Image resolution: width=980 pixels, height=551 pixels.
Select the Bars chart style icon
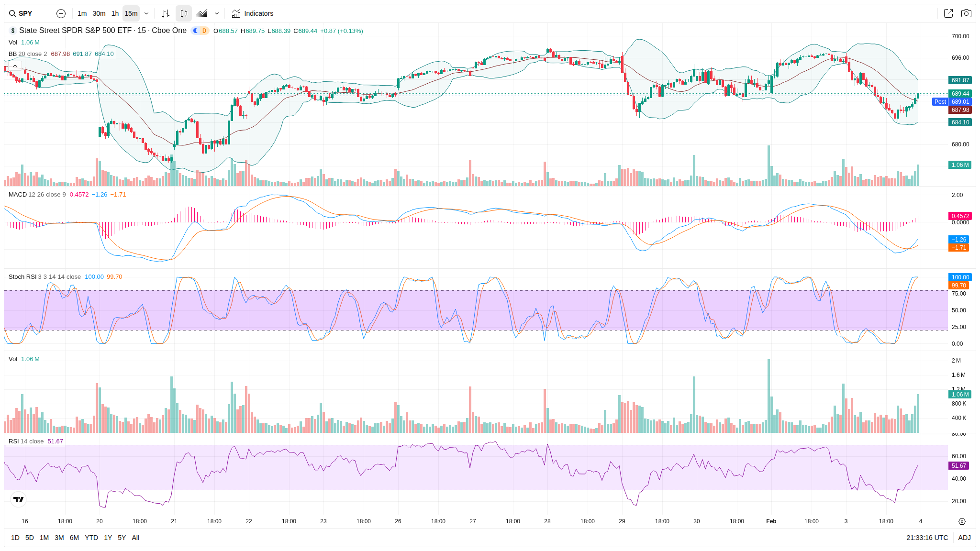click(x=166, y=13)
